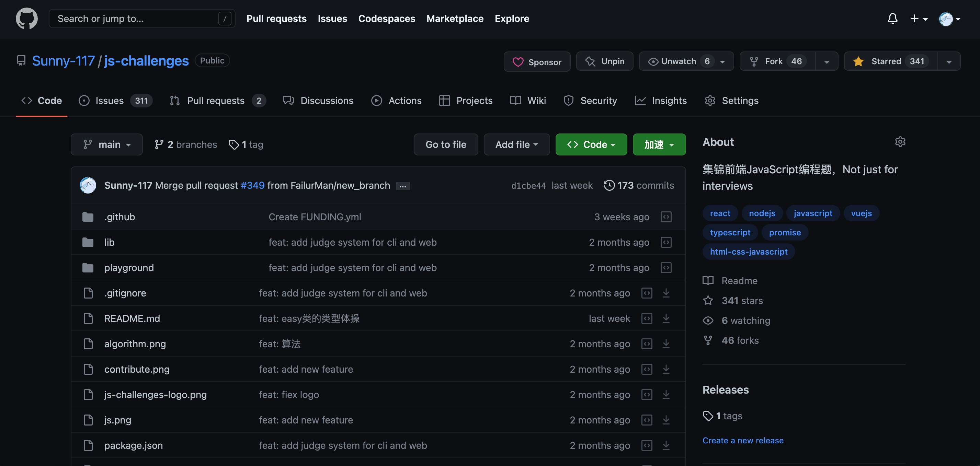The height and width of the screenshot is (466, 980).
Task: Click Unwatch to toggle watching
Action: [679, 61]
